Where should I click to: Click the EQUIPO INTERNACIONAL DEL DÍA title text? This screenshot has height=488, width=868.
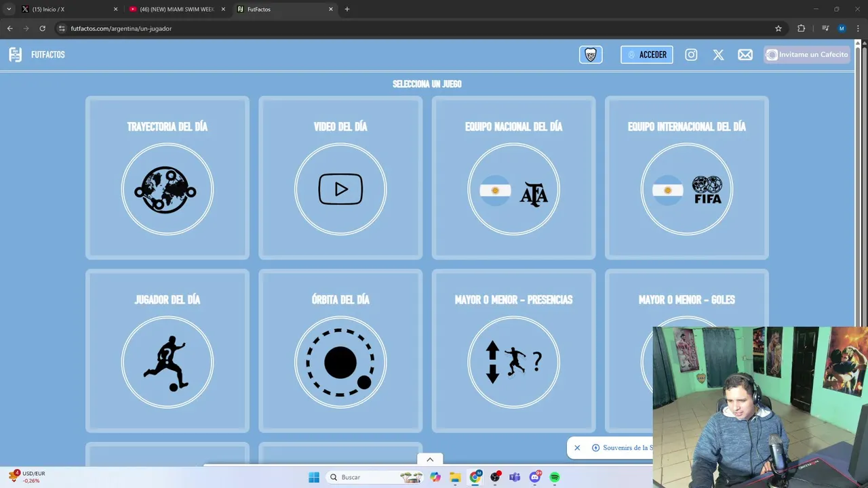[687, 127]
